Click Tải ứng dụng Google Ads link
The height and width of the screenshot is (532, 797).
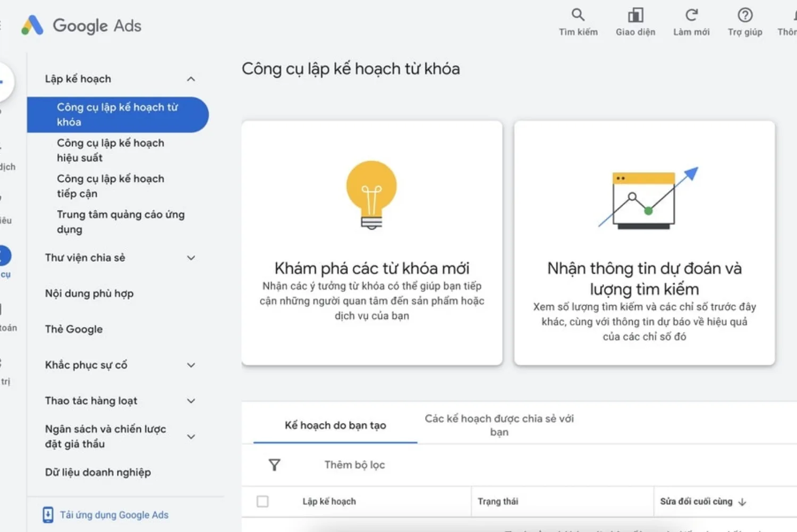point(114,514)
